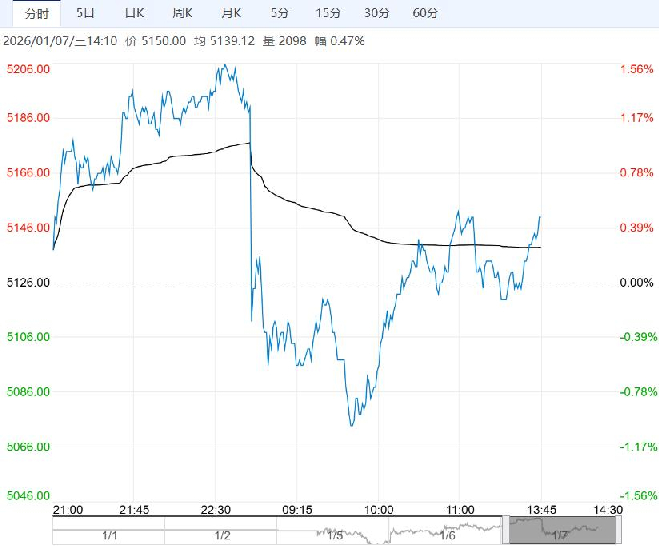Open the 5日 five-day chart tab
Viewport: 659px width, 546px height.
[87, 12]
